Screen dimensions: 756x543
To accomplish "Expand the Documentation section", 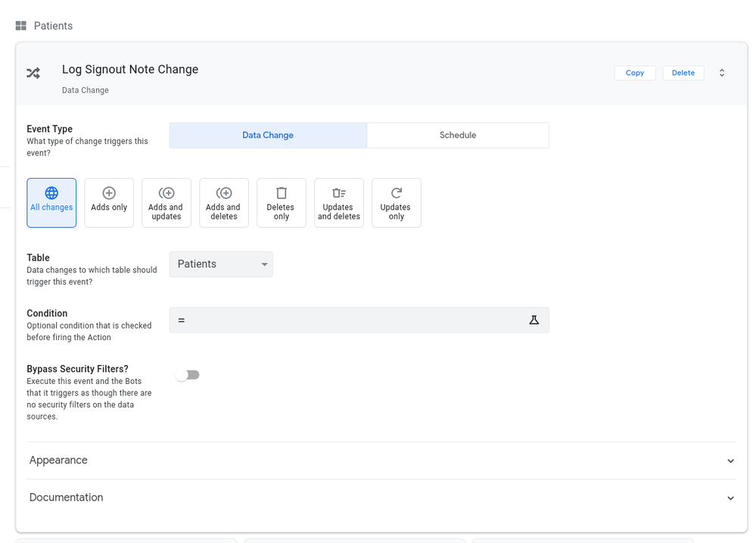I will (381, 498).
